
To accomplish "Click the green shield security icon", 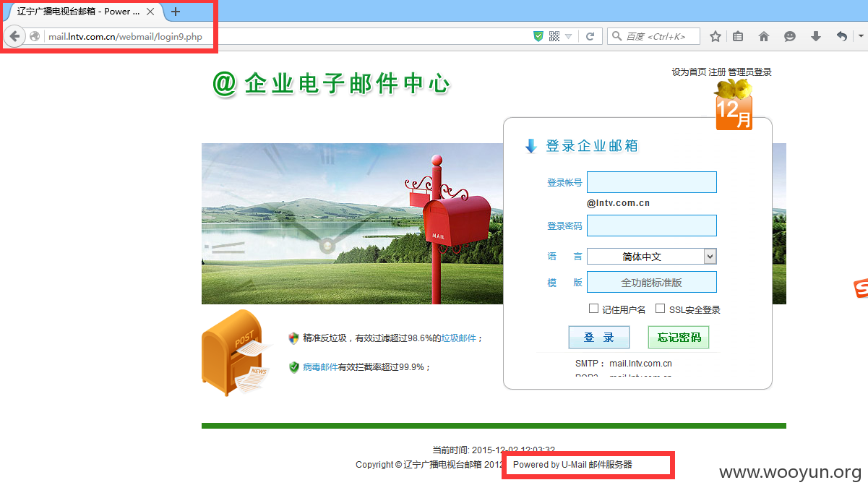I will pyautogui.click(x=538, y=36).
